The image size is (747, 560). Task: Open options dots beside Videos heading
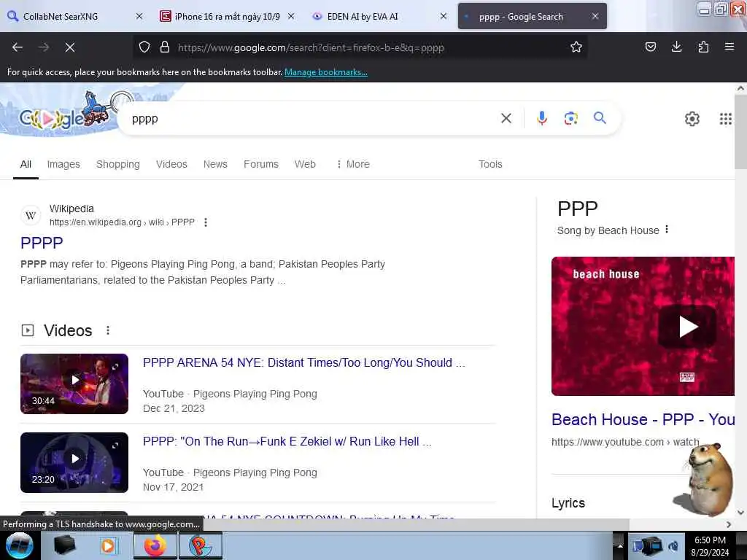tap(108, 330)
